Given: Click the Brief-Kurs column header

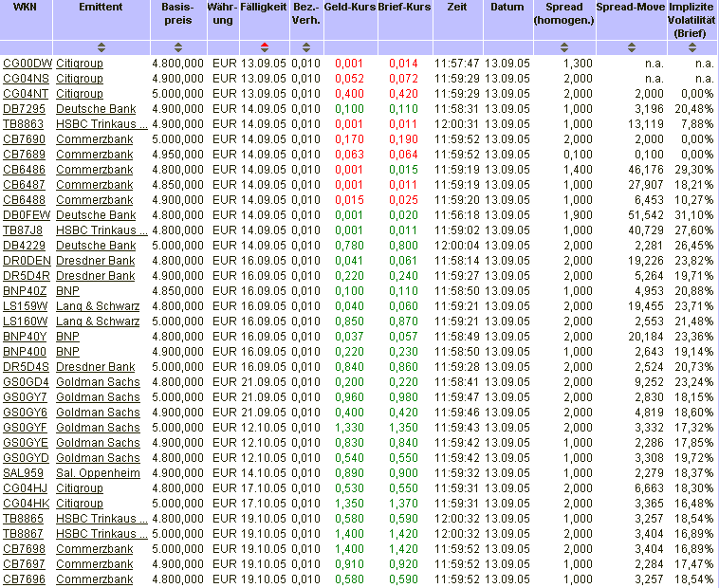Looking at the screenshot, I should pos(404,7).
